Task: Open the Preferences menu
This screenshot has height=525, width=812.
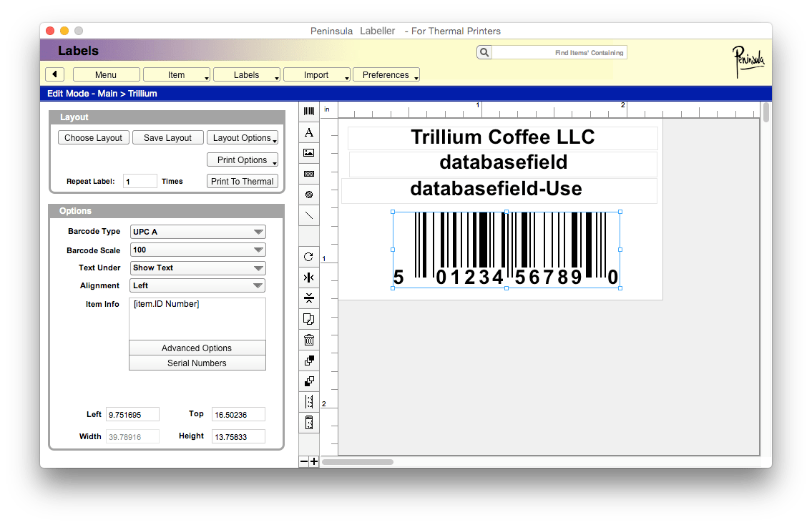Action: (x=386, y=74)
